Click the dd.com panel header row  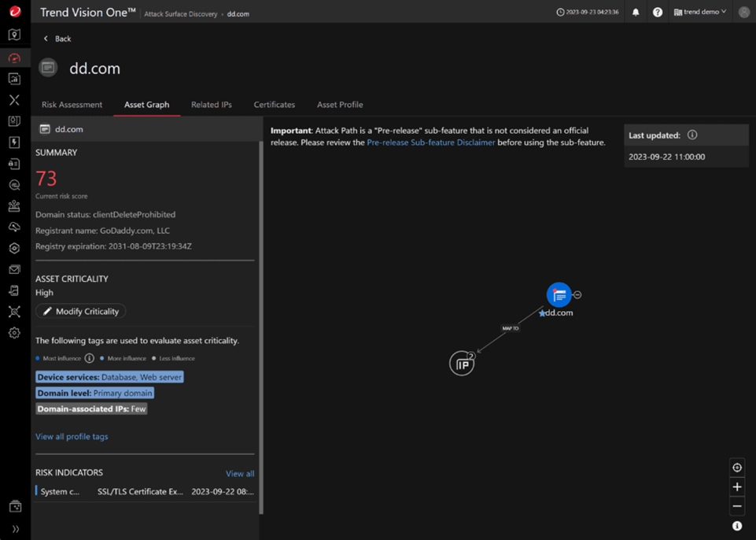pyautogui.click(x=147, y=129)
